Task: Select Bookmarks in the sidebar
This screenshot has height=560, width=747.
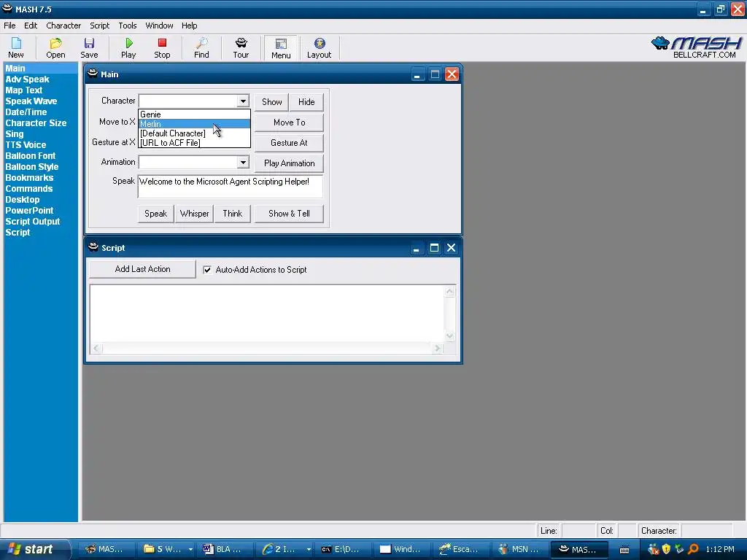Action: [x=29, y=178]
